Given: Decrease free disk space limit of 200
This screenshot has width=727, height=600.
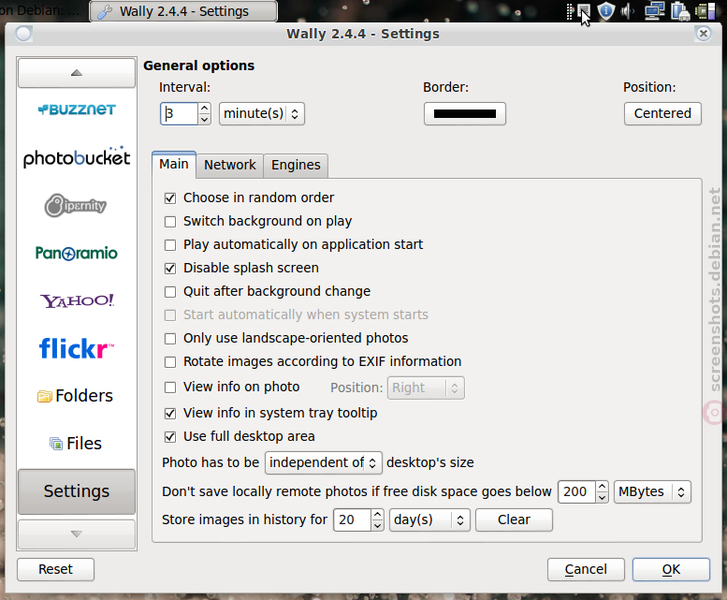Looking at the screenshot, I should 601,498.
